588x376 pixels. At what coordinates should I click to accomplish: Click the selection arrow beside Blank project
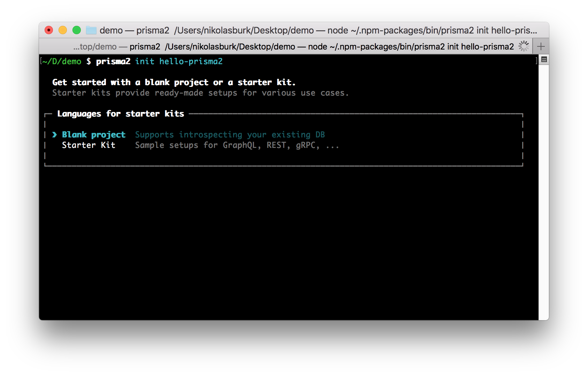[55, 135]
